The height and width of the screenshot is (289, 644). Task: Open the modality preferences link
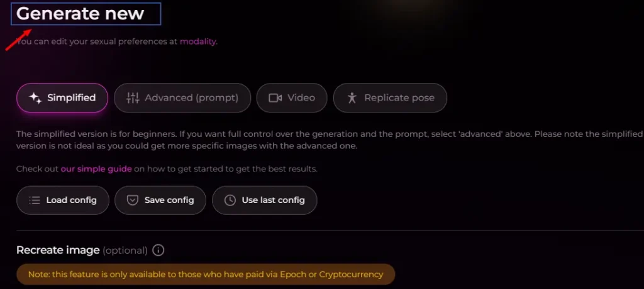(x=197, y=41)
